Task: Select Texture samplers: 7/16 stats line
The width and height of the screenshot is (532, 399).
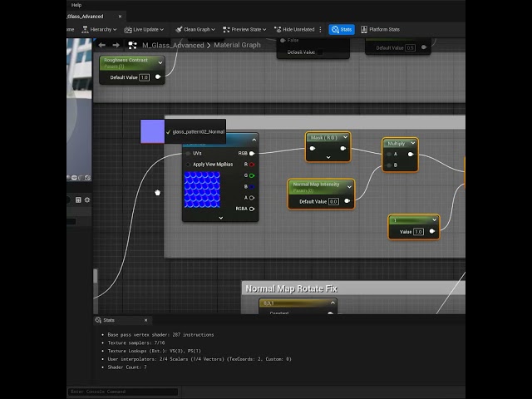Action: (136, 342)
